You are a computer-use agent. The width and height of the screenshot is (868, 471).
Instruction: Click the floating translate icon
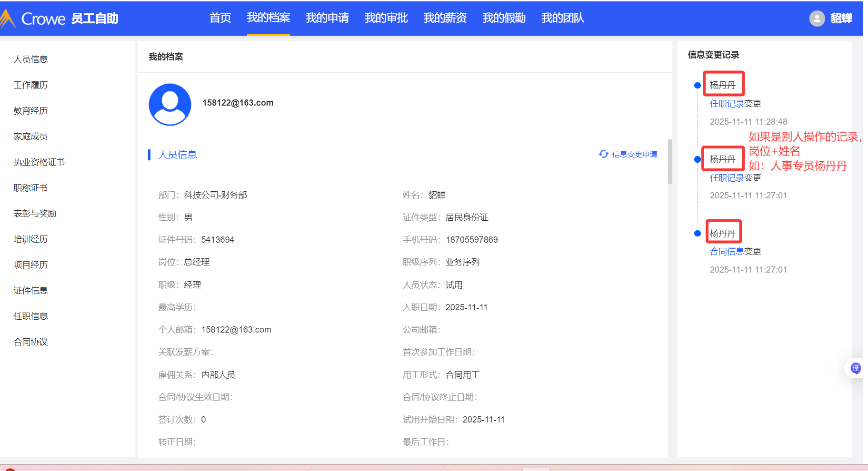pos(855,368)
